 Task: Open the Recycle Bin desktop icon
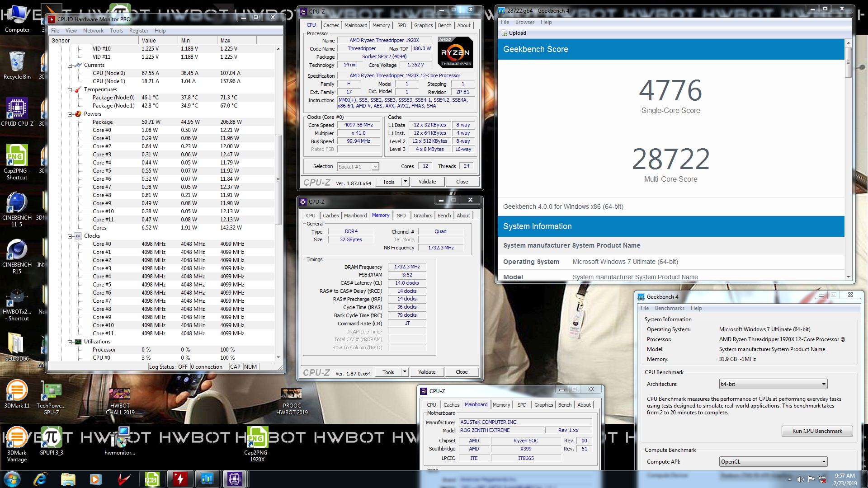[x=17, y=66]
